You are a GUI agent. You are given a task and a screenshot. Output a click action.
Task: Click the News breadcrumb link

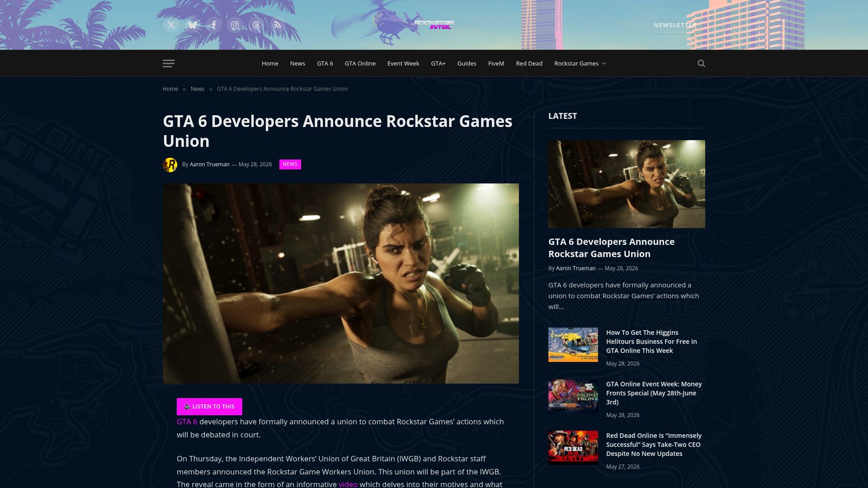198,89
